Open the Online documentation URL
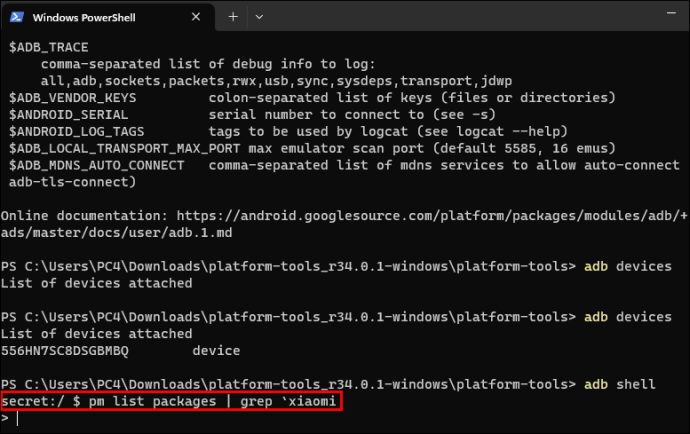 coord(432,216)
